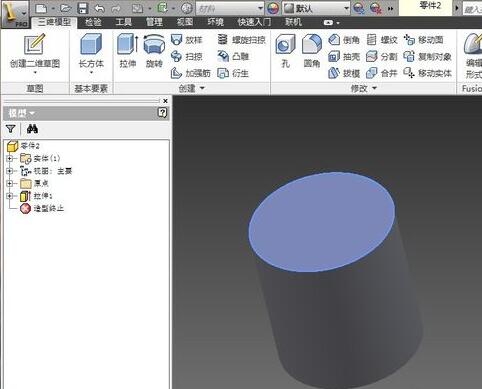
Task: Switch to the 联机 ribbon tab
Action: [293, 22]
